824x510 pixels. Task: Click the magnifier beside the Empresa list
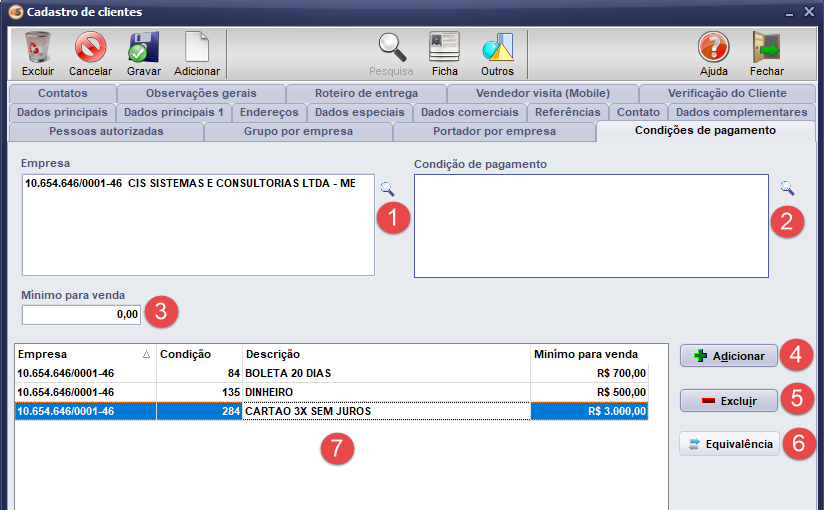pyautogui.click(x=387, y=187)
